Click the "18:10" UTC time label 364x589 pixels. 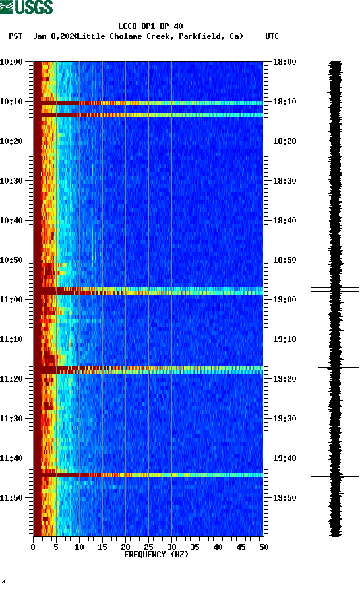[x=285, y=102]
